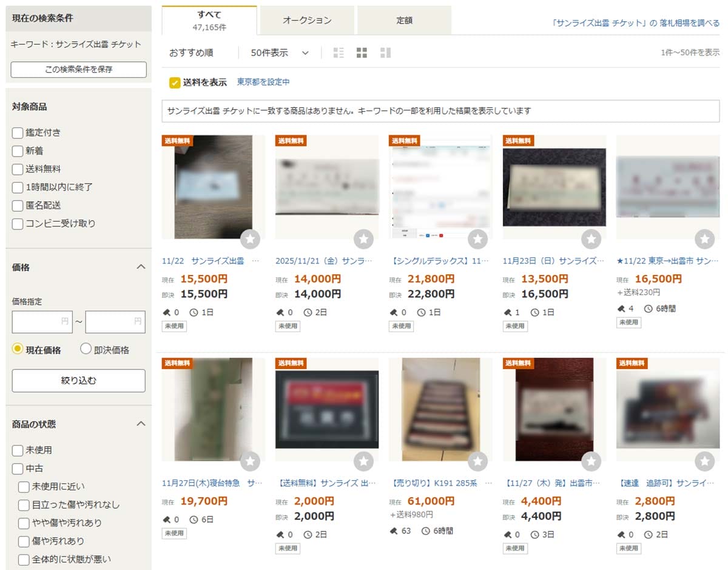This screenshot has width=728, height=570.
Task: Uncheck the 送料を表示 checkbox
Action: pos(175,83)
